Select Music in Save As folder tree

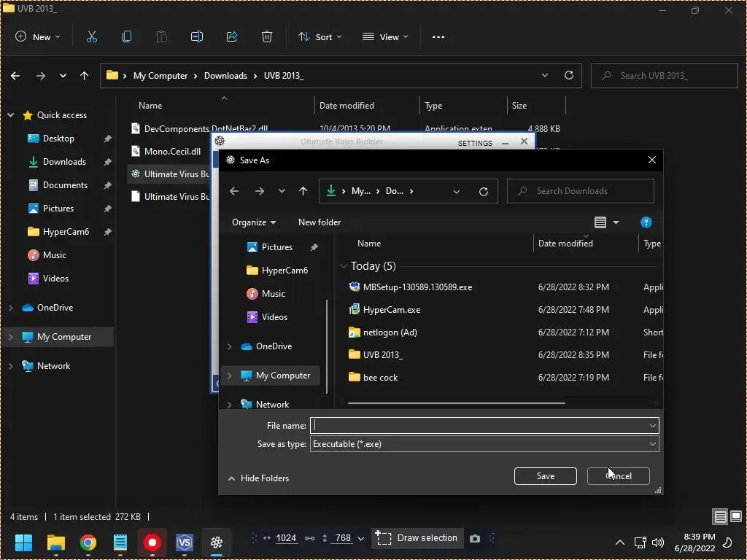[x=273, y=294]
